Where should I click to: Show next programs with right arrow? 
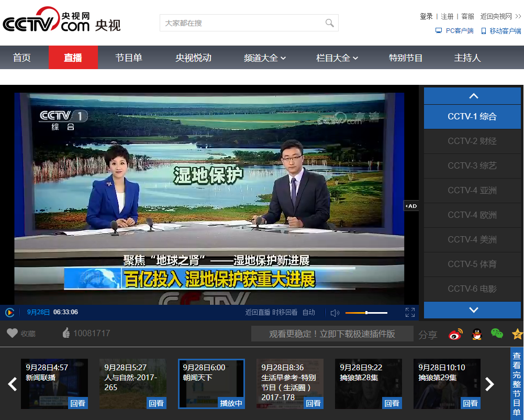489,384
